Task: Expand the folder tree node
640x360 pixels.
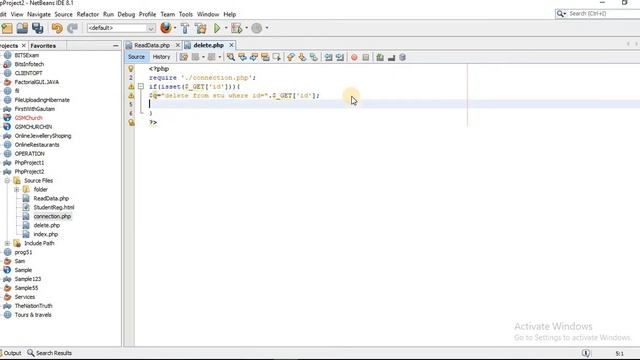Action: 16,189
